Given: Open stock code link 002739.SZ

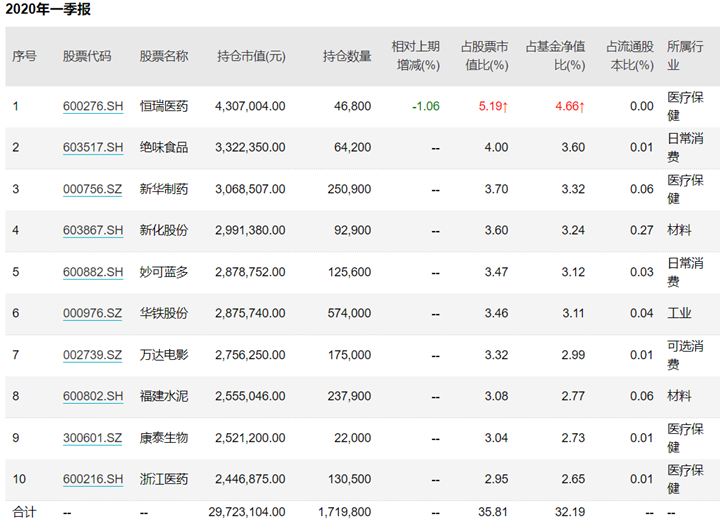Looking at the screenshot, I should [92, 355].
